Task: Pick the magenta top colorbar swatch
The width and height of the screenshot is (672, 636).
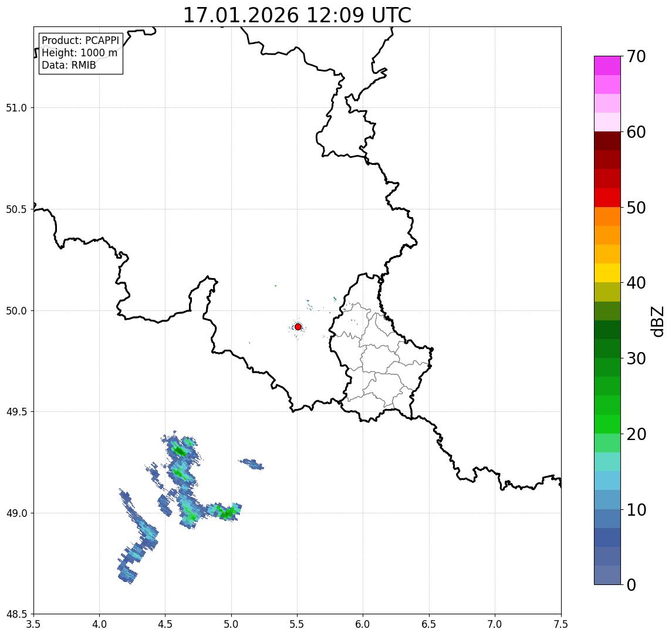Action: pos(607,66)
